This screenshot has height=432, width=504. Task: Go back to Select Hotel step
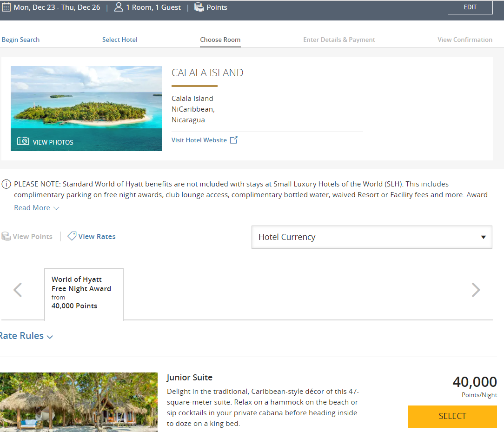coord(119,40)
